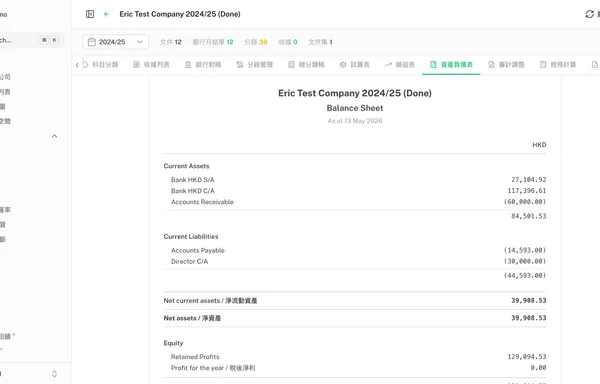This screenshot has width=600, height=384.
Task: Open 文件 12 counter
Action: [171, 42]
